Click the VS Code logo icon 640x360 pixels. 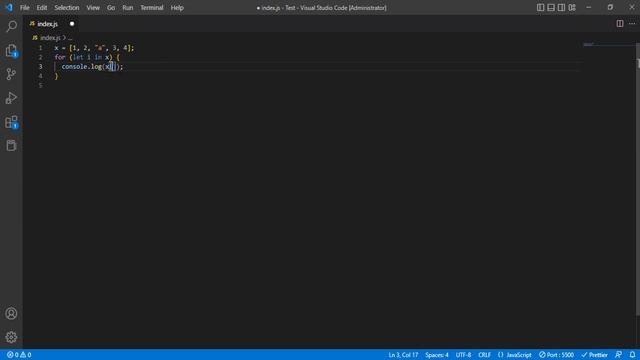(x=9, y=7)
